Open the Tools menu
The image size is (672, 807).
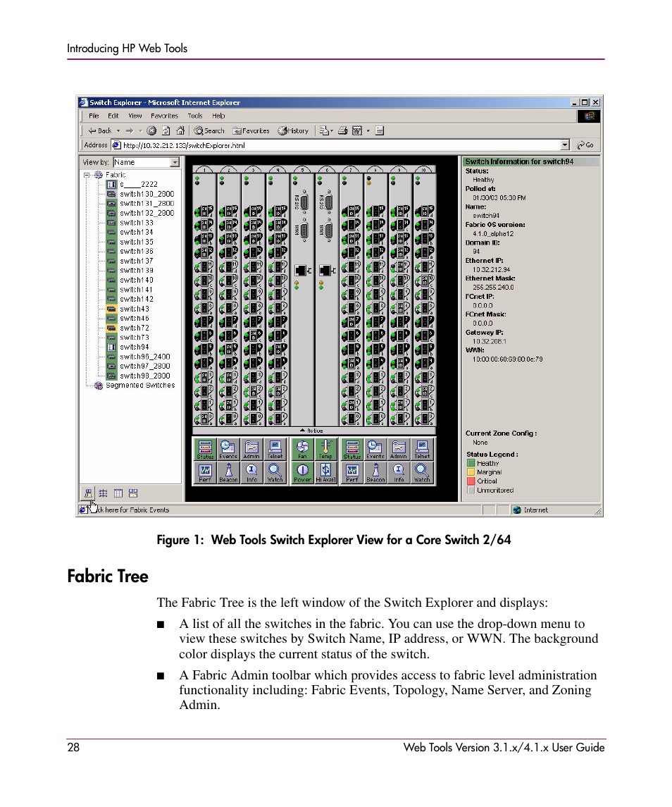pos(195,116)
